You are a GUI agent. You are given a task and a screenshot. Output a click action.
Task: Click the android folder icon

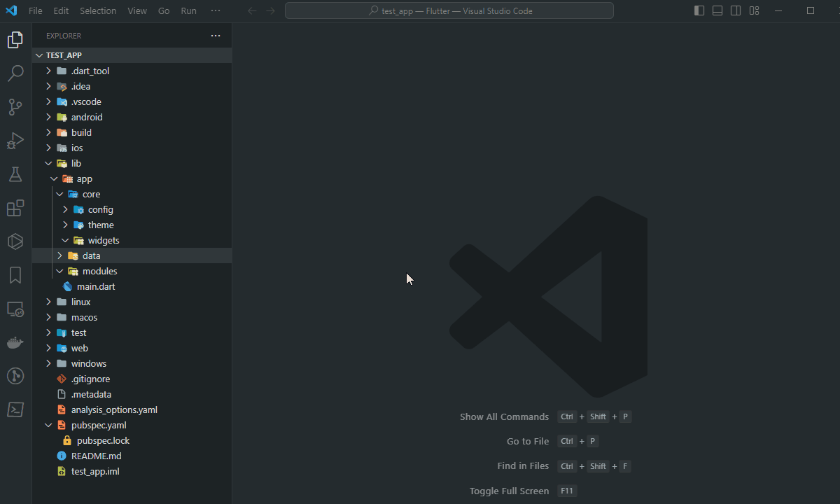(62, 117)
